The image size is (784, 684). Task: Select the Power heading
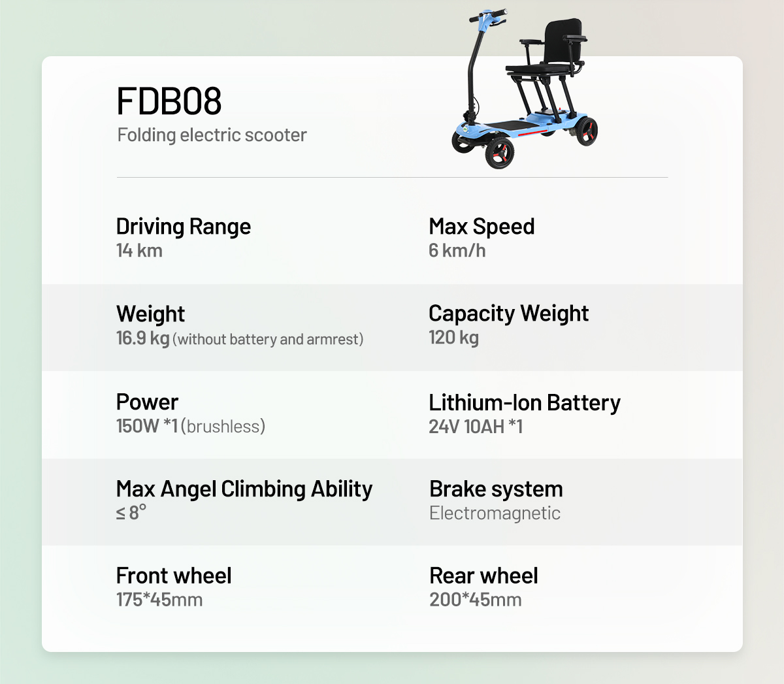[x=147, y=402]
